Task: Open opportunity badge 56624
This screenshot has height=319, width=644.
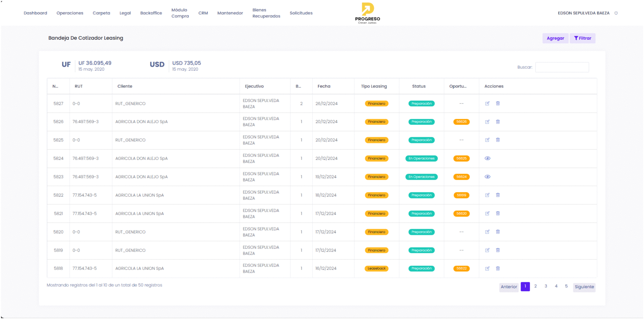Action: pyautogui.click(x=461, y=177)
